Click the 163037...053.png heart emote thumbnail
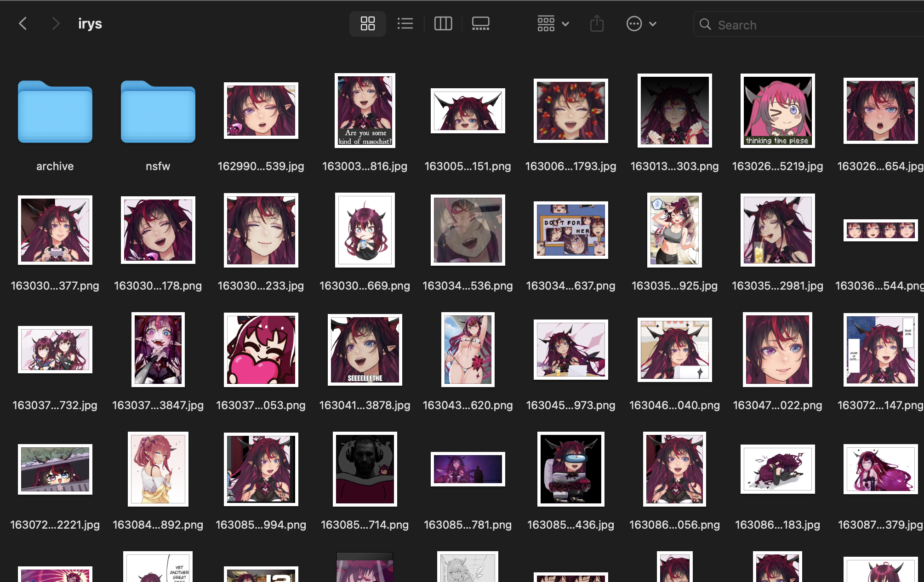 (261, 350)
